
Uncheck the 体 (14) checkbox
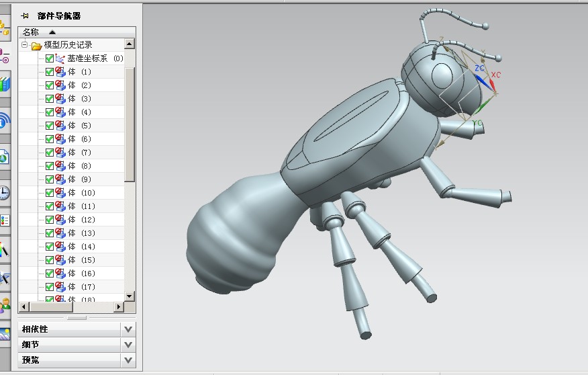pos(50,247)
